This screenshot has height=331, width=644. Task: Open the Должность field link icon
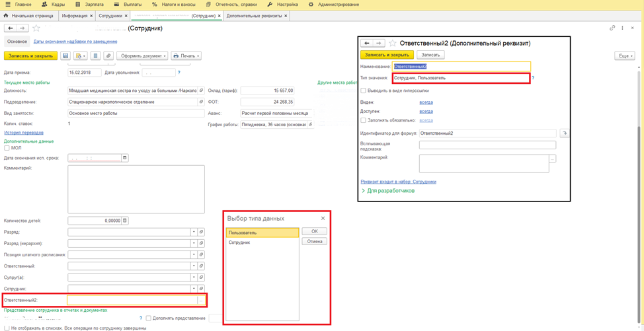(x=201, y=91)
